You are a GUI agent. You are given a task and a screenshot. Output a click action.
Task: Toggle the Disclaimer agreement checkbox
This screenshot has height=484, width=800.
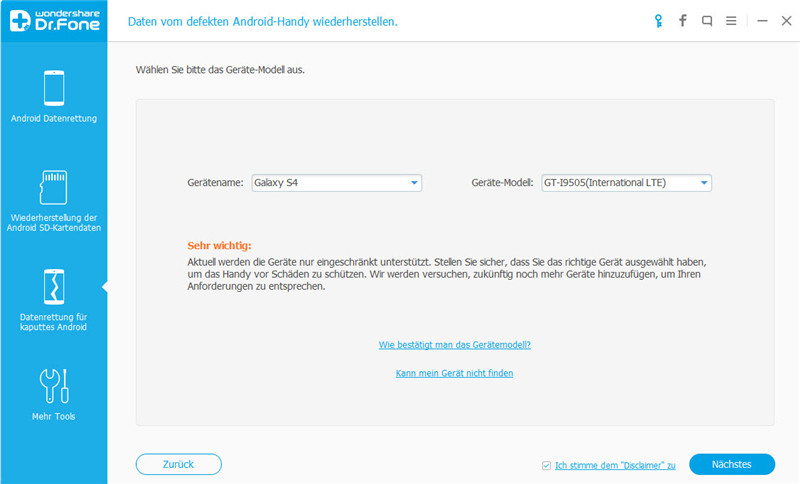(546, 466)
